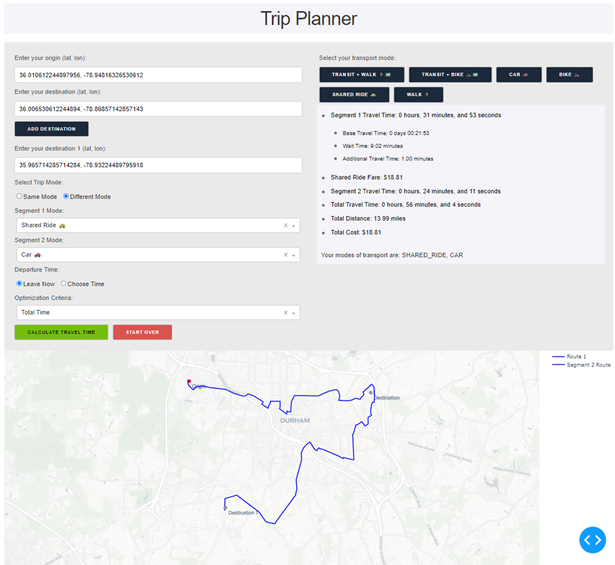Expand the Optimization Criteria dropdown
Viewport: 615px width, 565px height.
(294, 313)
